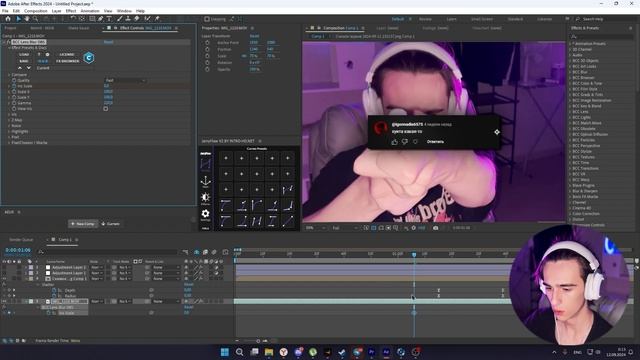Toggle Rotation stopwatch in Properties panel
This screenshot has height=360, width=640.
click(x=207, y=62)
